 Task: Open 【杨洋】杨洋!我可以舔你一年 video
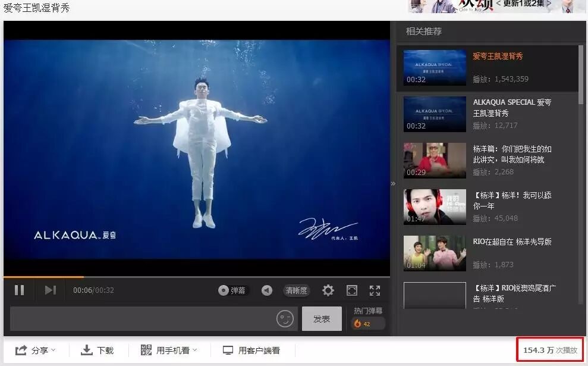[x=512, y=201]
